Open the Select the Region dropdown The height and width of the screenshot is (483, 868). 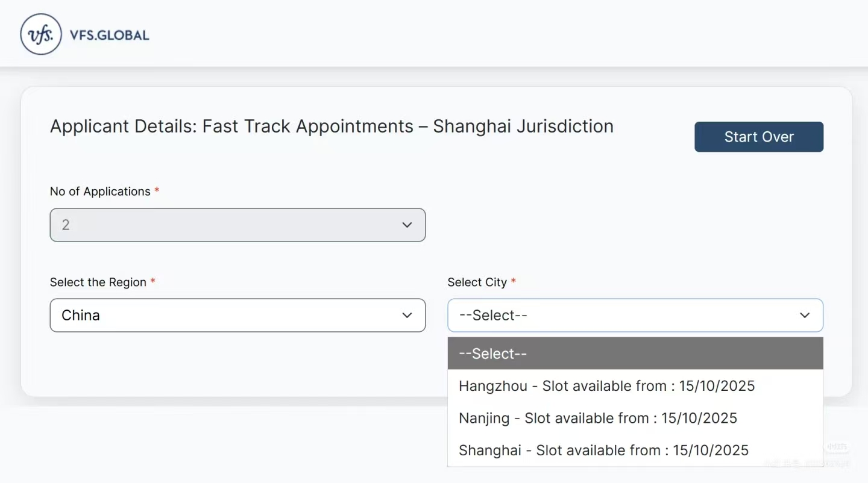coord(237,316)
